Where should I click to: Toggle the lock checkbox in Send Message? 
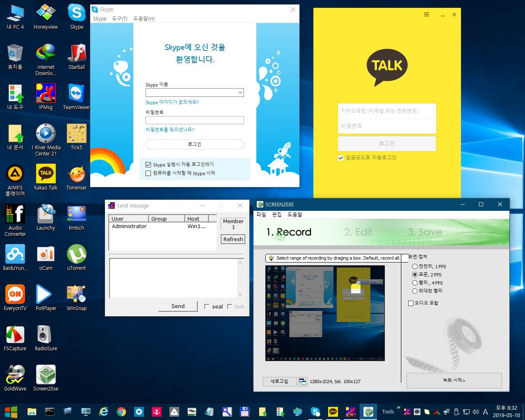click(x=230, y=306)
